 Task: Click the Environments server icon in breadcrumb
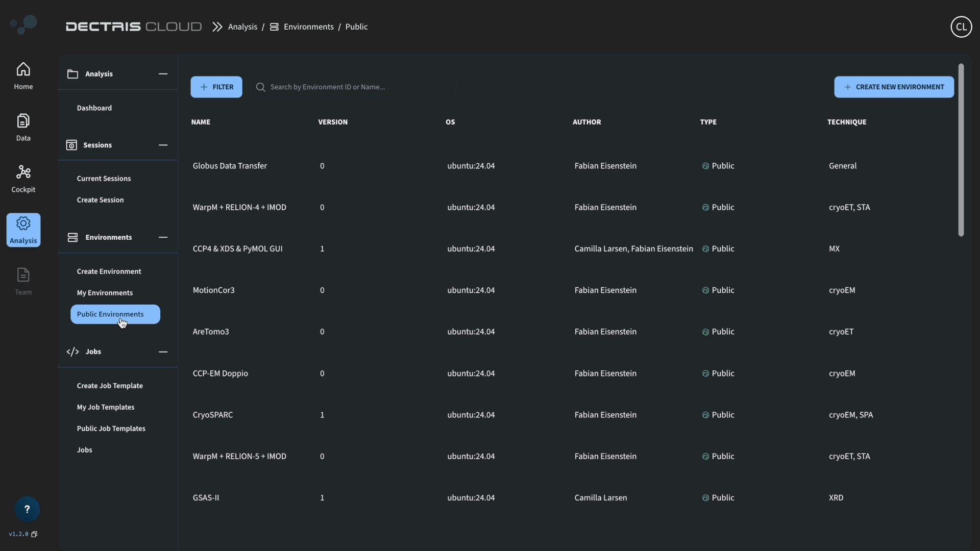click(274, 27)
